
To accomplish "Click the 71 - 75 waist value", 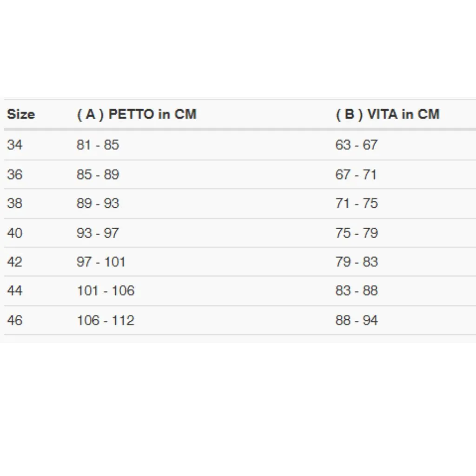I will tap(356, 204).
